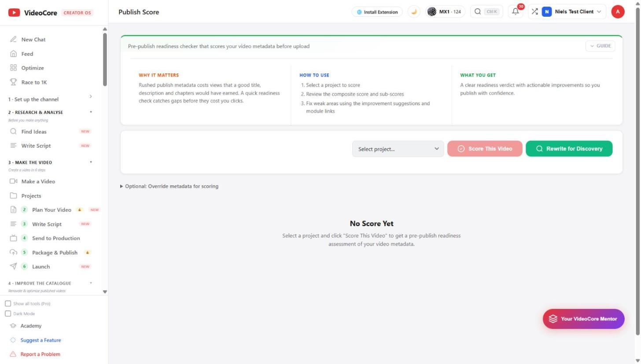
Task: Expand 'Optional: Override metadata for scoring'
Action: point(169,186)
